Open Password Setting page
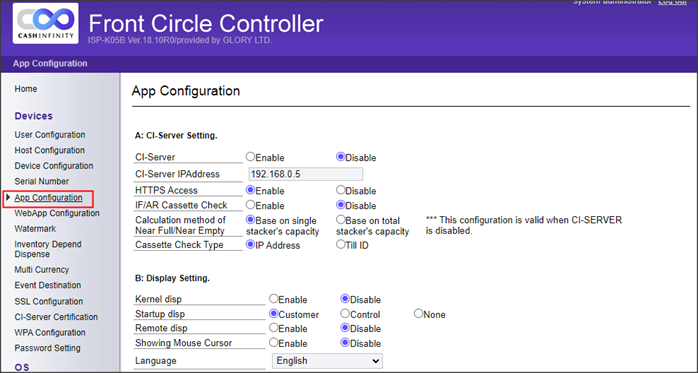 (48, 348)
